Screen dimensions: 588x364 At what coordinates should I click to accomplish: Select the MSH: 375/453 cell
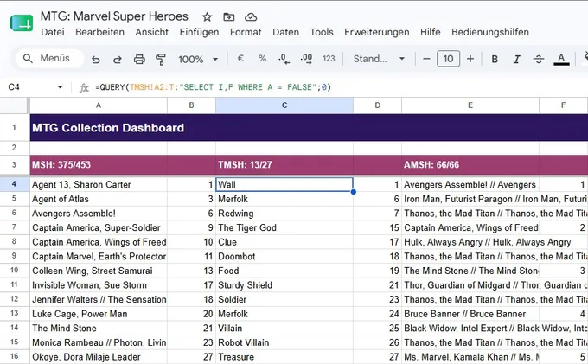99,164
